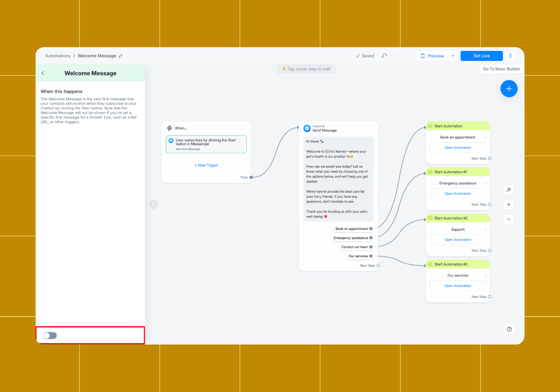Click the blue plus button to add a step

509,89
